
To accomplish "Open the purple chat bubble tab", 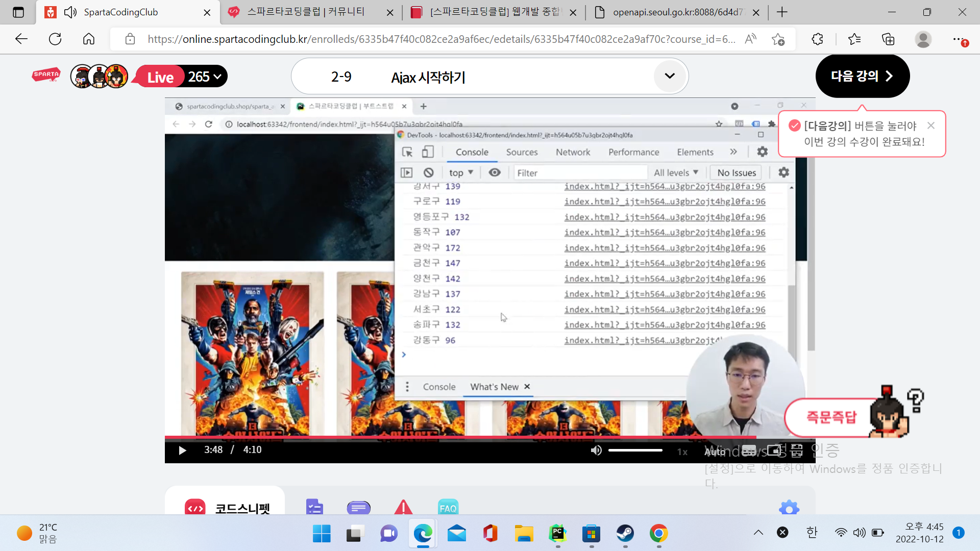I will (359, 507).
